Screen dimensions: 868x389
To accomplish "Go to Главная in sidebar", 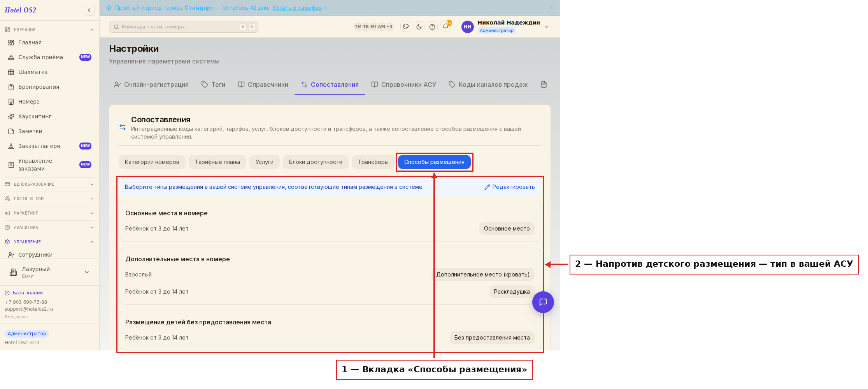I will (49, 42).
